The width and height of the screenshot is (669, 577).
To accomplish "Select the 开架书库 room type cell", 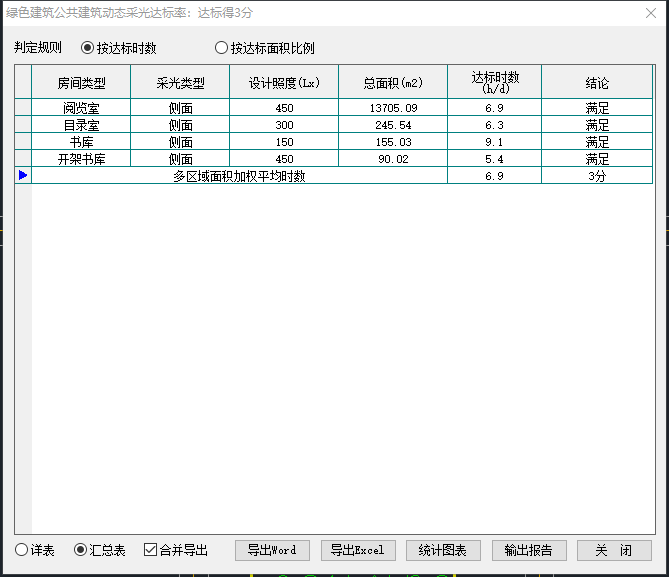I will pyautogui.click(x=81, y=159).
